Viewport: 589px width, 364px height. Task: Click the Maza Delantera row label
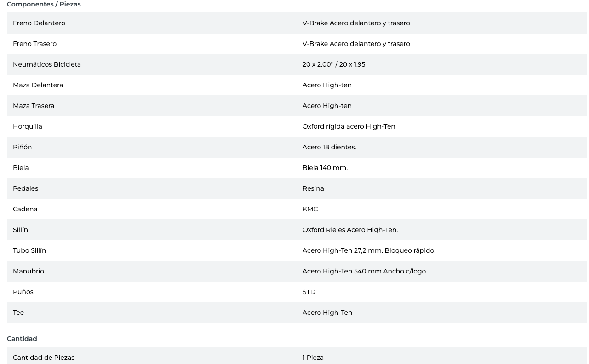(x=38, y=85)
